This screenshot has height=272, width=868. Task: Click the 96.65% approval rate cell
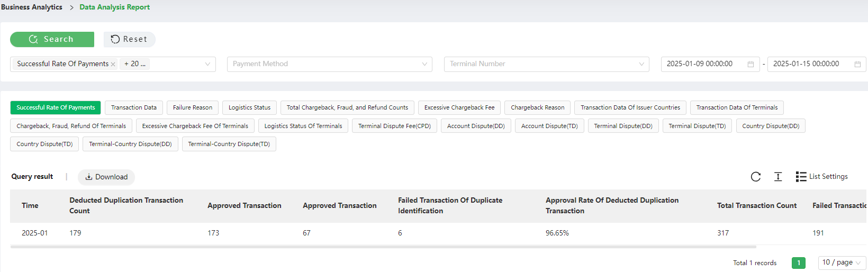[557, 233]
